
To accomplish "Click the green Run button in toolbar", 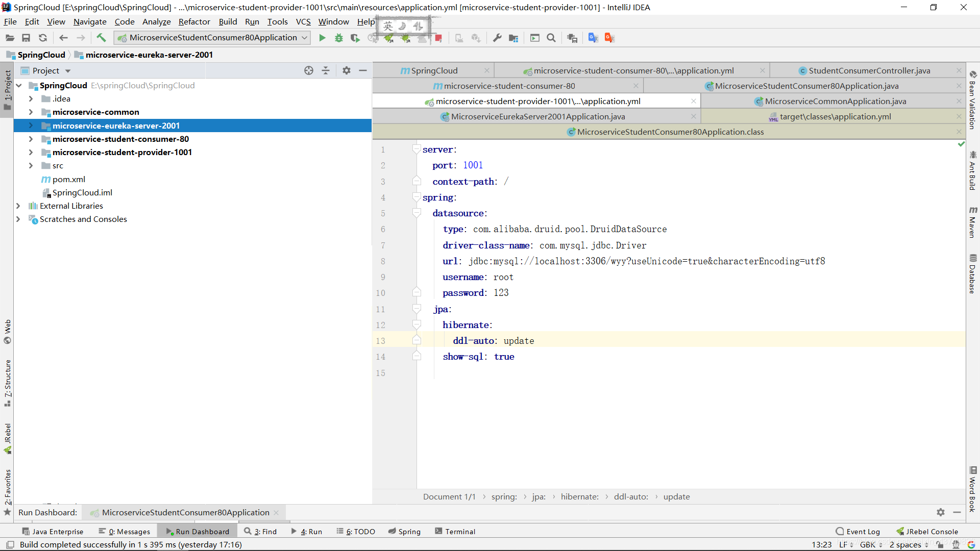I will 322,38.
